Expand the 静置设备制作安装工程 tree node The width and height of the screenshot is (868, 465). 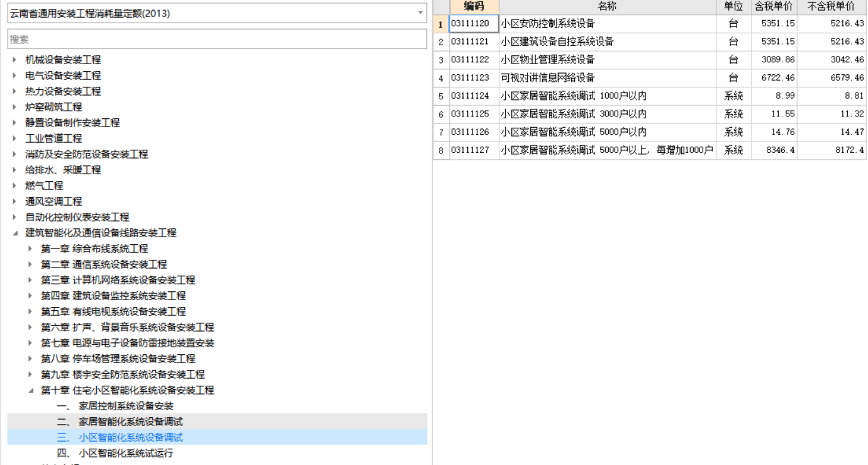[14, 123]
